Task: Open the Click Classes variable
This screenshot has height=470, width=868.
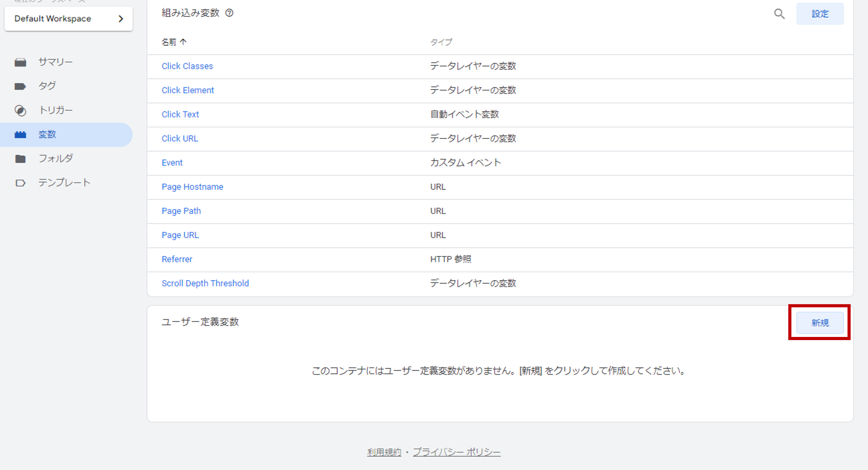Action: pos(187,66)
